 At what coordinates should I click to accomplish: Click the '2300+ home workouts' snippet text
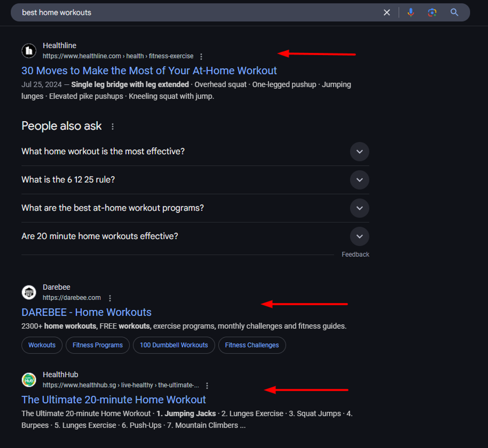click(x=59, y=326)
